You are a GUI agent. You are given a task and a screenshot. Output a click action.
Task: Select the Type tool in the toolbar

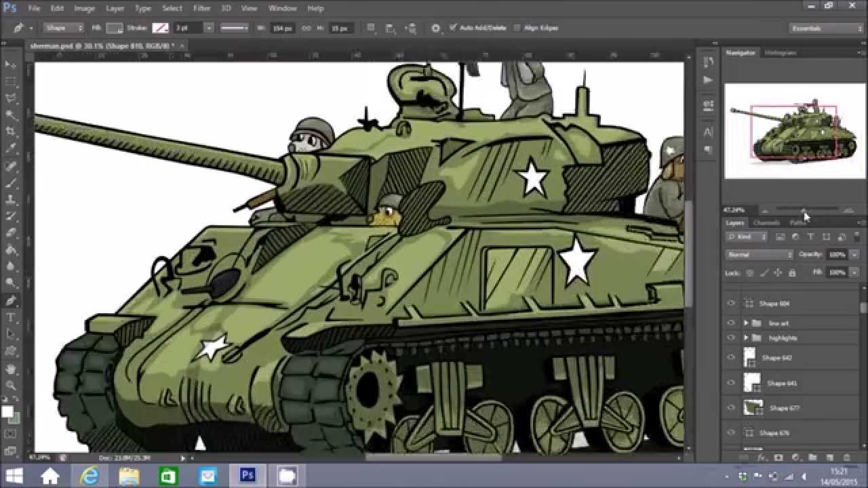12,317
